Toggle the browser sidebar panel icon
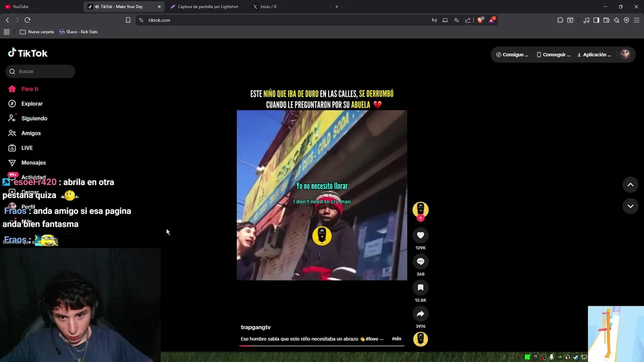Image resolution: width=644 pixels, height=362 pixels. pos(596,20)
